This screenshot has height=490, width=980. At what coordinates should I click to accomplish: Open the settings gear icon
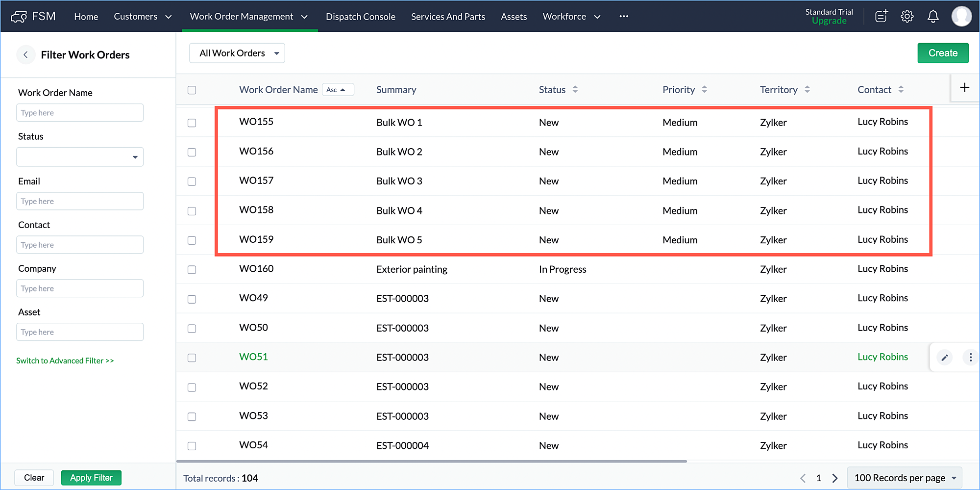point(907,16)
